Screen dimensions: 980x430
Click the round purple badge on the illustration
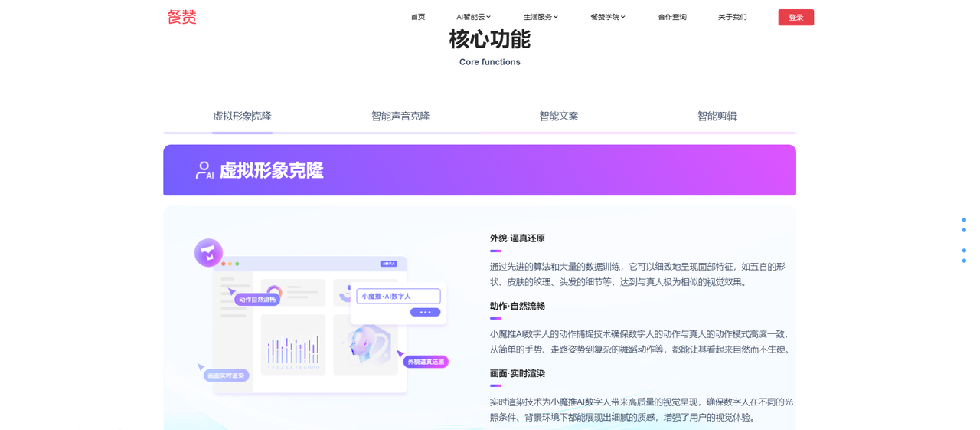[208, 252]
